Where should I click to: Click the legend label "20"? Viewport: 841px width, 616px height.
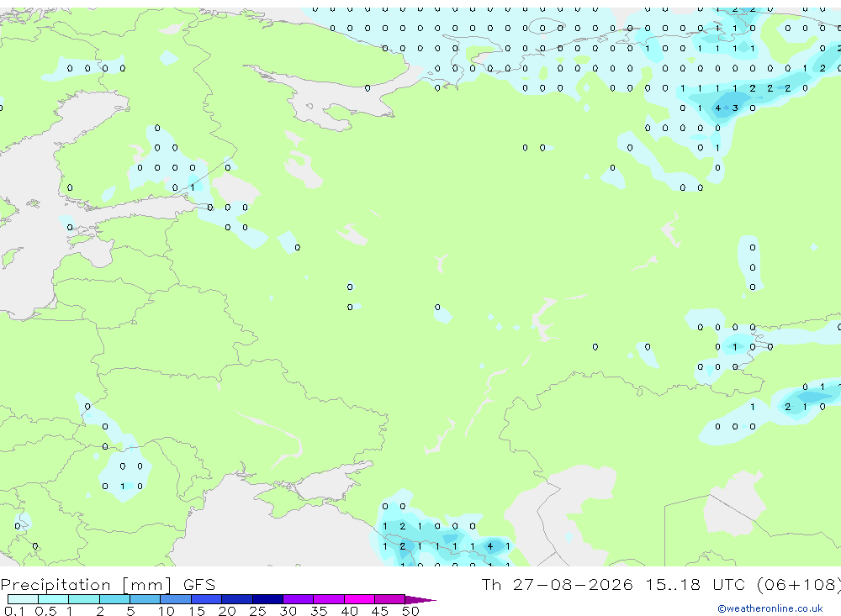click(x=227, y=611)
